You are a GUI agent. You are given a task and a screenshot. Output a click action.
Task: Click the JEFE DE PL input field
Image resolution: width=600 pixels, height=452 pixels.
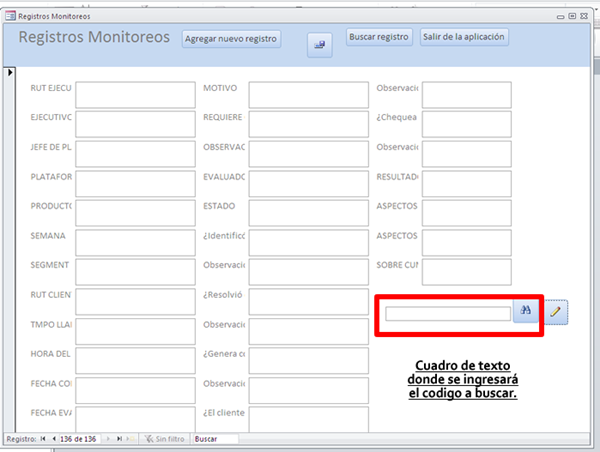pos(135,154)
